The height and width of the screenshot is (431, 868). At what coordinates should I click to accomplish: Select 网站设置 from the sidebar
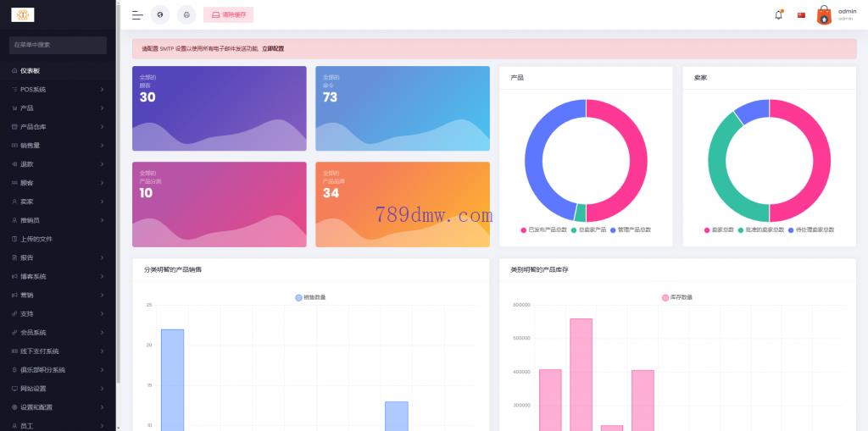pos(33,389)
